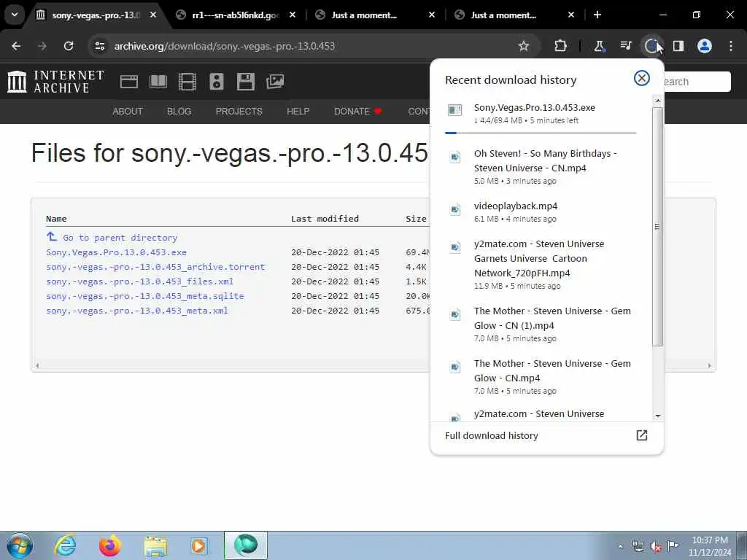Open the Web archive icon
The height and width of the screenshot is (560, 747).
click(128, 82)
